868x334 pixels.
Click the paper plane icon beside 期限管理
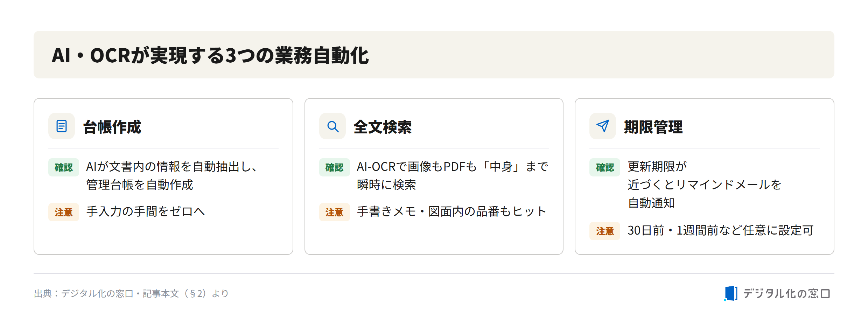click(x=603, y=126)
